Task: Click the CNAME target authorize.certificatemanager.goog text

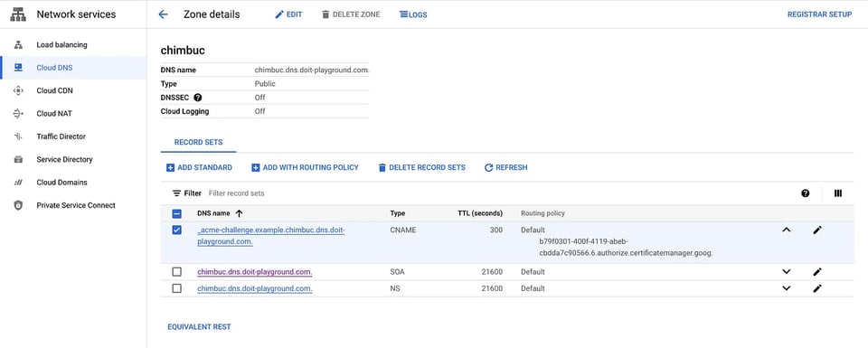Action: point(626,248)
